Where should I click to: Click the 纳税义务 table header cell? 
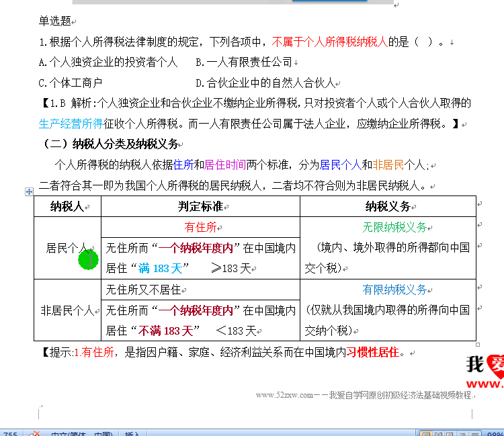[388, 206]
